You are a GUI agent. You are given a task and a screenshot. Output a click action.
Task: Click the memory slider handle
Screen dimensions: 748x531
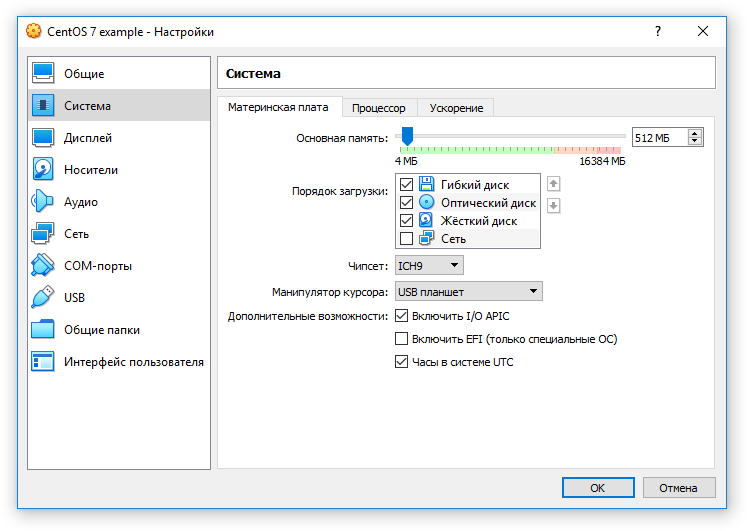[x=407, y=136]
